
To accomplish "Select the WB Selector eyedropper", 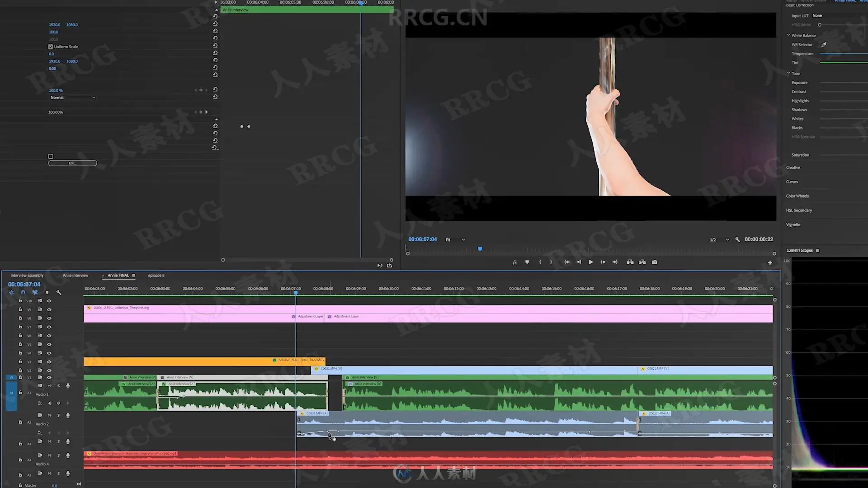I will 824,45.
